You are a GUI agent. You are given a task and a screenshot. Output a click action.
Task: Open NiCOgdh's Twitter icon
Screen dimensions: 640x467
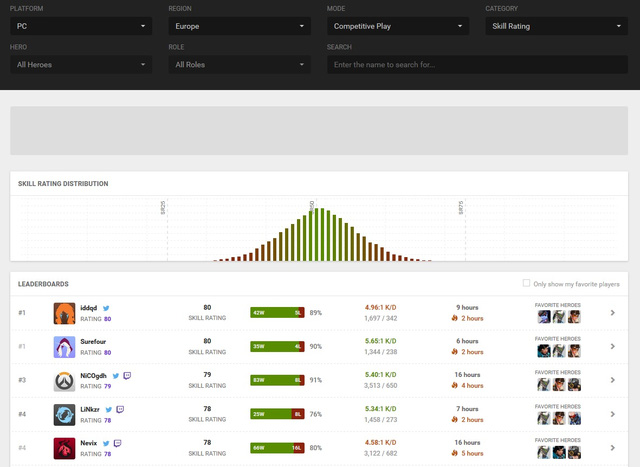click(x=116, y=376)
